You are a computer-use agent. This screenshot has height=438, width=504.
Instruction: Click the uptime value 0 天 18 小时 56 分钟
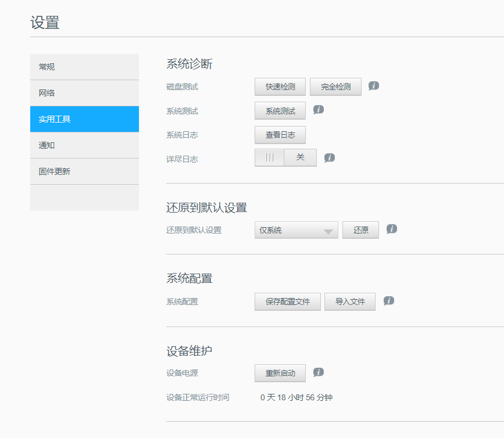pos(296,397)
